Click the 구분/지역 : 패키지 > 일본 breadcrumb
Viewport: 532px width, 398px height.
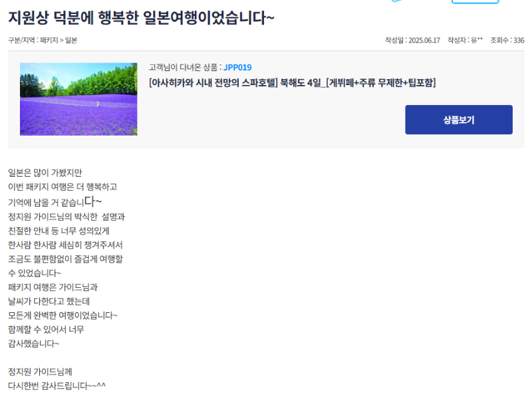pos(43,41)
